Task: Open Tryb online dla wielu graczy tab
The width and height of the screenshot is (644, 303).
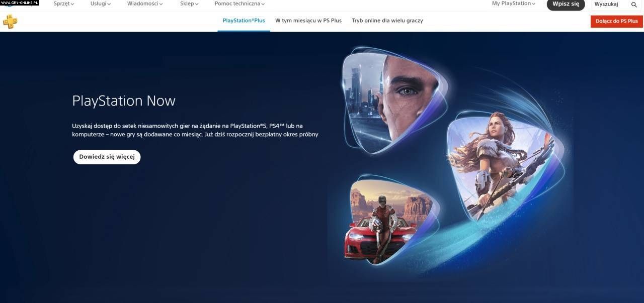Action: 387,21
